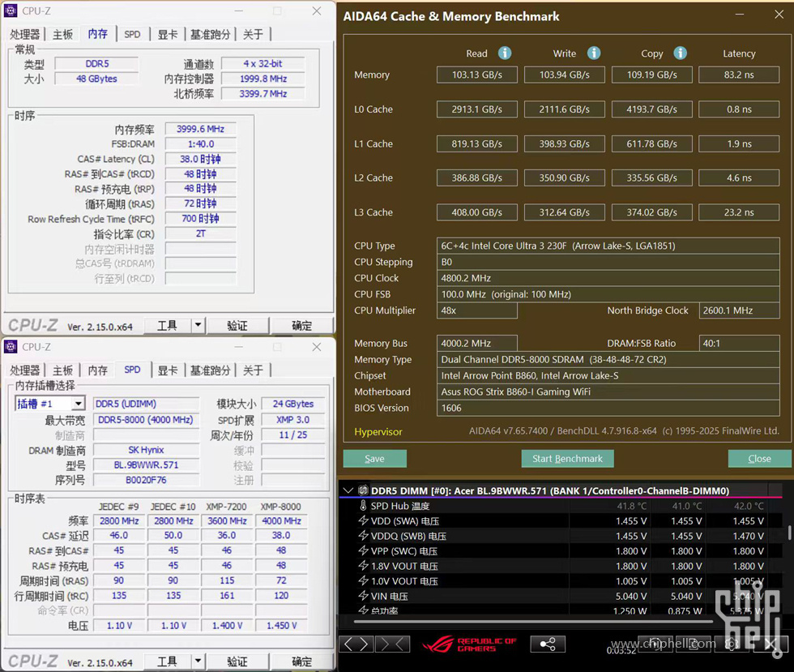Click the Hypervisor label in AIDA64

point(378,432)
